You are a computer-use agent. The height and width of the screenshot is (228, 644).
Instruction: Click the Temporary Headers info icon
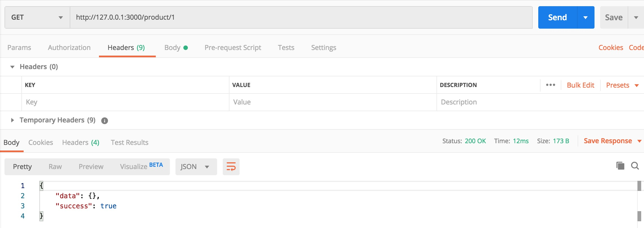(x=105, y=121)
